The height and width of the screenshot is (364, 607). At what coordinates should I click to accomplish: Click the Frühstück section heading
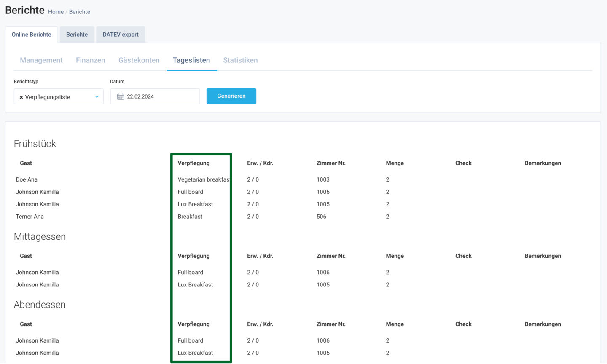(x=35, y=144)
